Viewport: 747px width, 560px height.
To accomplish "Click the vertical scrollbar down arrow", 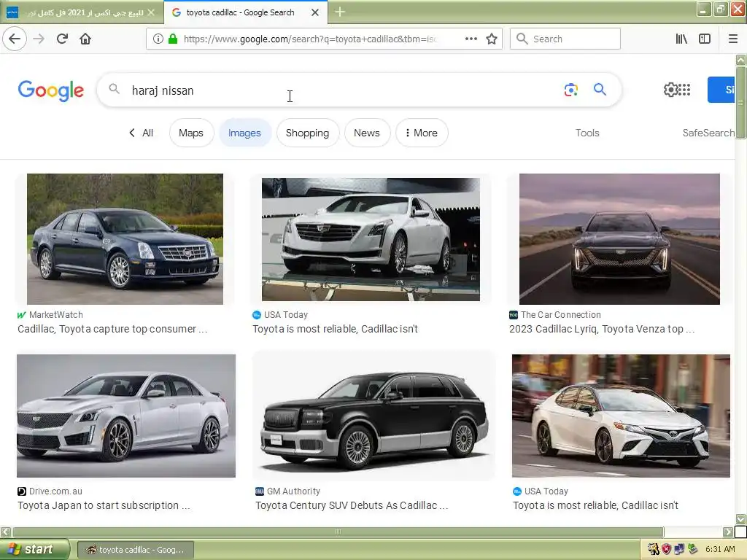I will (740, 518).
